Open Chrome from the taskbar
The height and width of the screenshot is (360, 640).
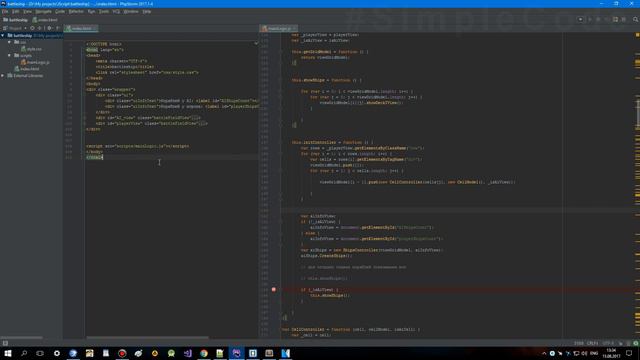point(204,353)
